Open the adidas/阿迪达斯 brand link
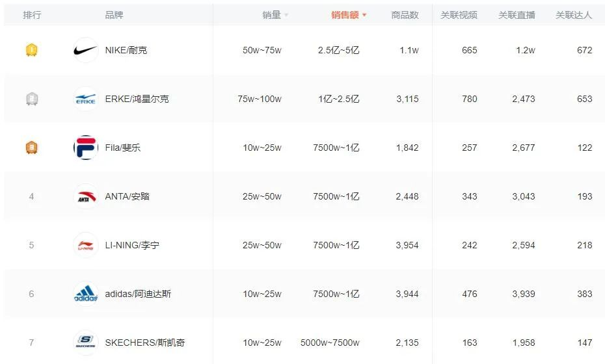 click(138, 294)
